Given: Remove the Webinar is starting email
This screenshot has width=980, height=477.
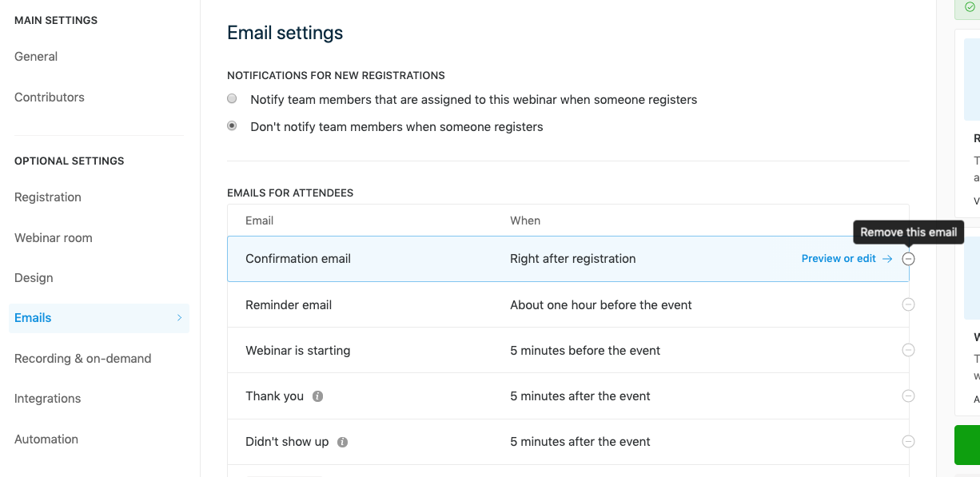Looking at the screenshot, I should (x=908, y=350).
